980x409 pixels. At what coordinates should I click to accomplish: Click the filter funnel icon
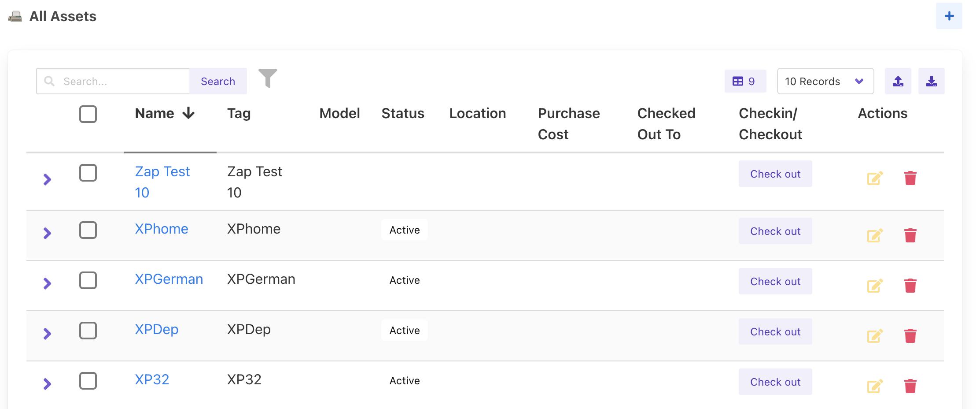[267, 78]
